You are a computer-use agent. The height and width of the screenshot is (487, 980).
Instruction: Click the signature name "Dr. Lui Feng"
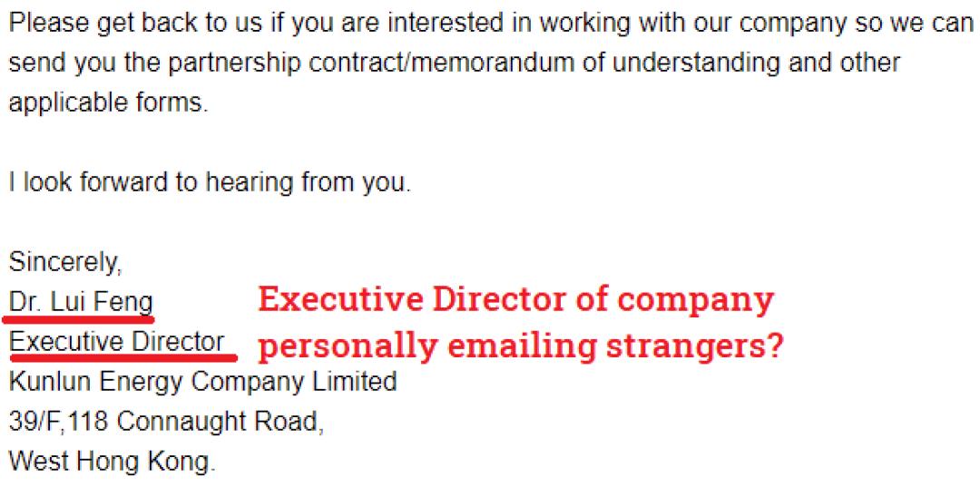[81, 301]
